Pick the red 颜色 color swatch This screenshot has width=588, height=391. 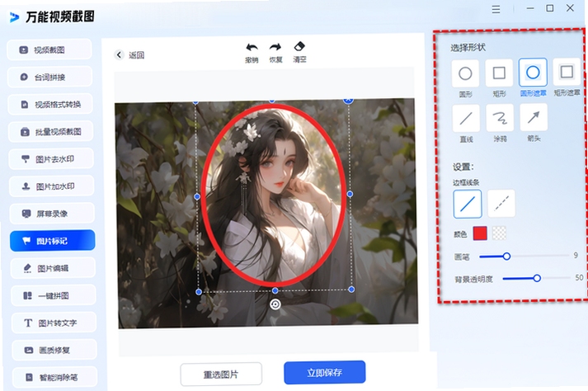point(480,233)
